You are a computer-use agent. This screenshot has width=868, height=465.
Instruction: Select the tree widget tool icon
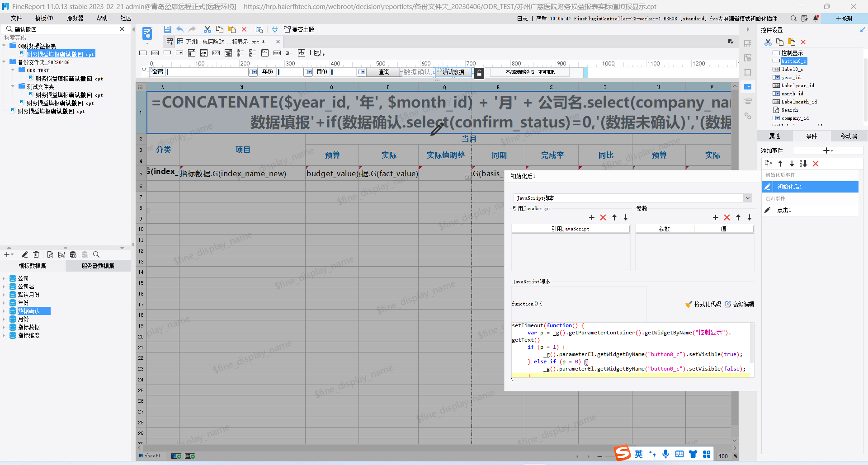click(x=302, y=53)
